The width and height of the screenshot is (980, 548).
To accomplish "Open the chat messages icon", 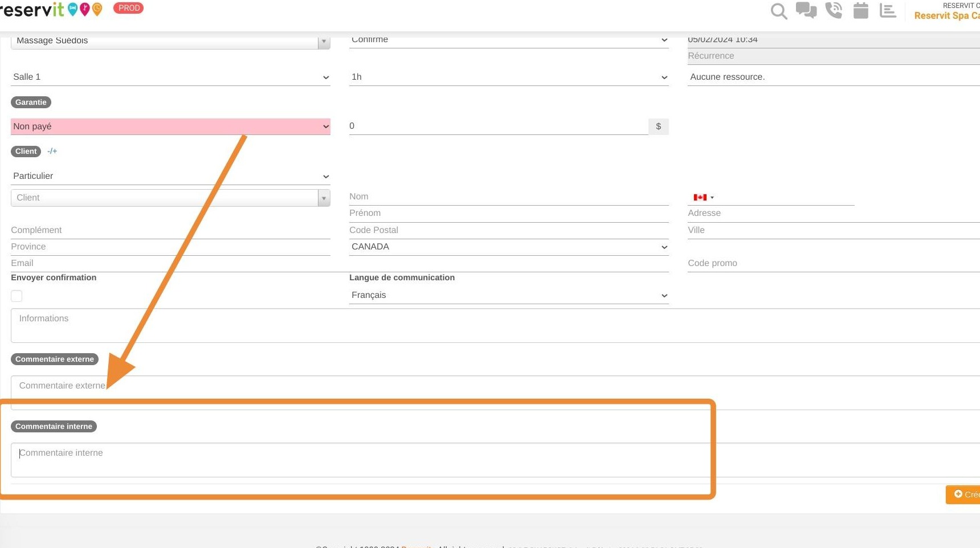I will coord(806,11).
